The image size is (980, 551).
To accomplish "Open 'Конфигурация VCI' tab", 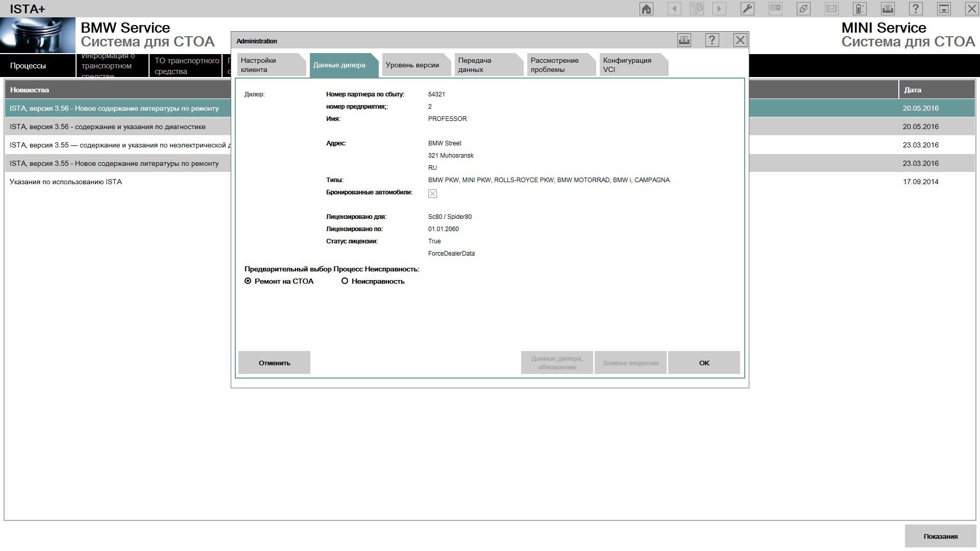I will (629, 65).
